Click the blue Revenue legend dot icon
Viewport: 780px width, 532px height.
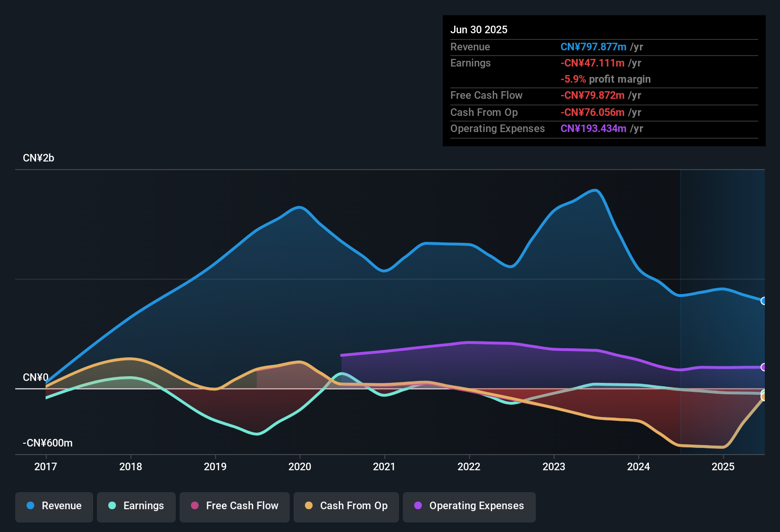[29, 506]
